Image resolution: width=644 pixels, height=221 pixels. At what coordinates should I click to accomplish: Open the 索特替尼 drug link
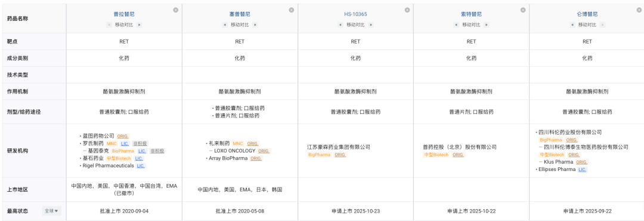coord(472,14)
